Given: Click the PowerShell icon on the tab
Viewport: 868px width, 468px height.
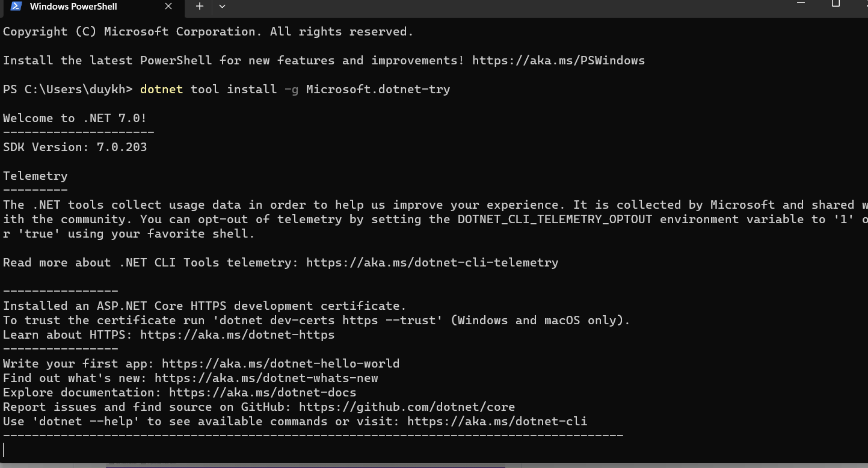Looking at the screenshot, I should pyautogui.click(x=16, y=7).
